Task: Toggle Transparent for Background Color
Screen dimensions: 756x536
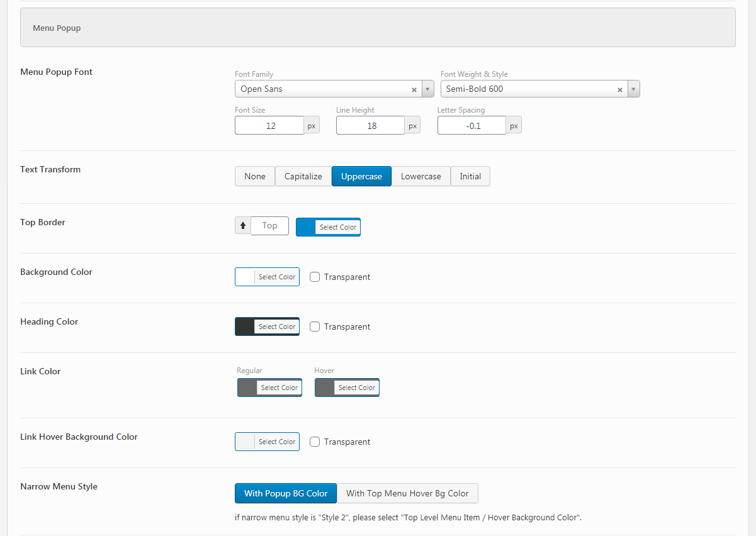Action: [315, 277]
